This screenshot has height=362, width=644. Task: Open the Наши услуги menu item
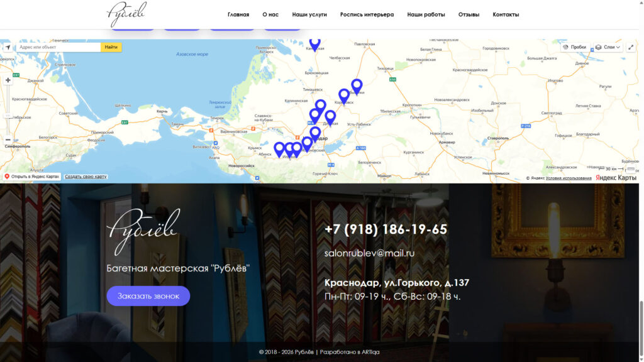point(309,14)
